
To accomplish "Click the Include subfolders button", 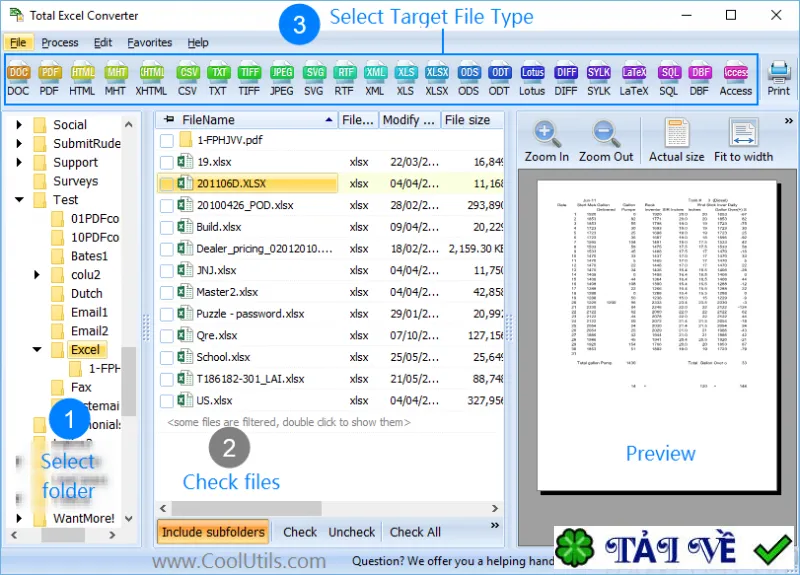I will click(213, 532).
